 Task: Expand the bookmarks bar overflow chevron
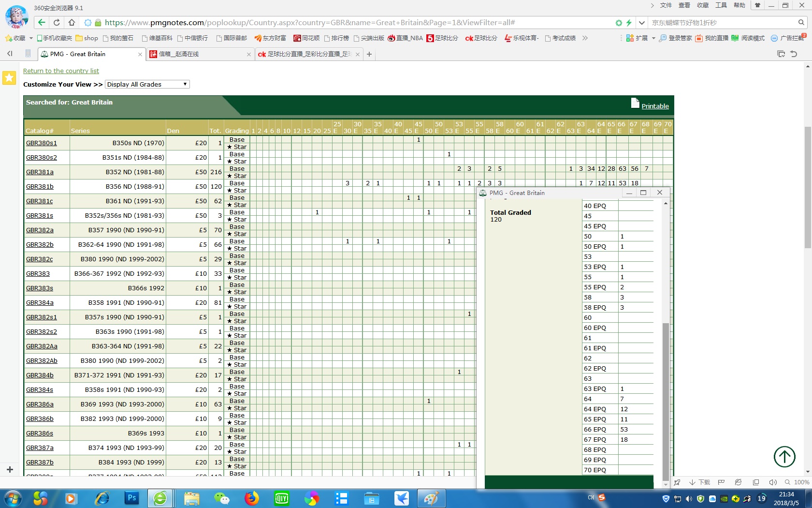585,38
